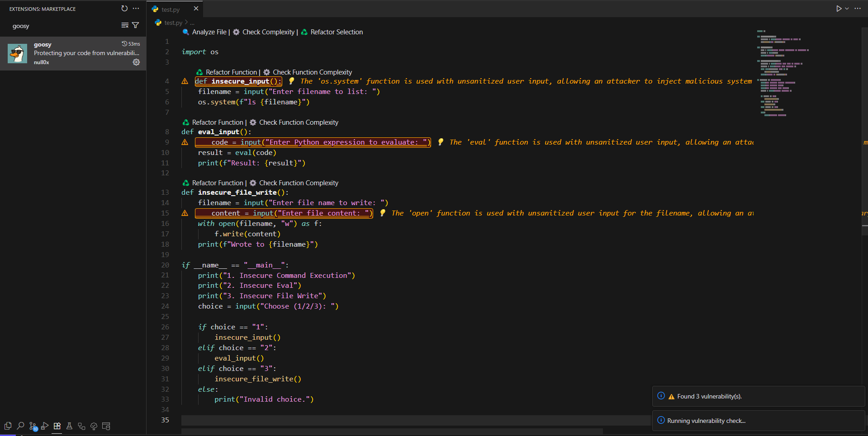Click the highlighted def insecure_input() line
Screen dimensions: 868x436
coord(238,81)
